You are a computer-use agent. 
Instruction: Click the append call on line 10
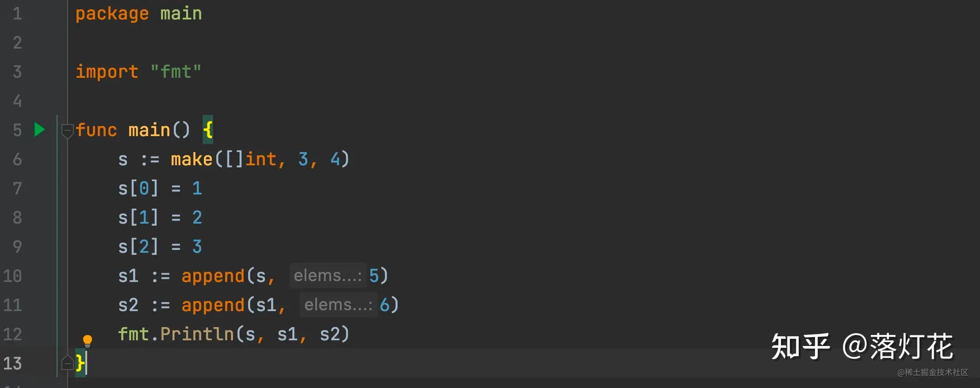(213, 276)
